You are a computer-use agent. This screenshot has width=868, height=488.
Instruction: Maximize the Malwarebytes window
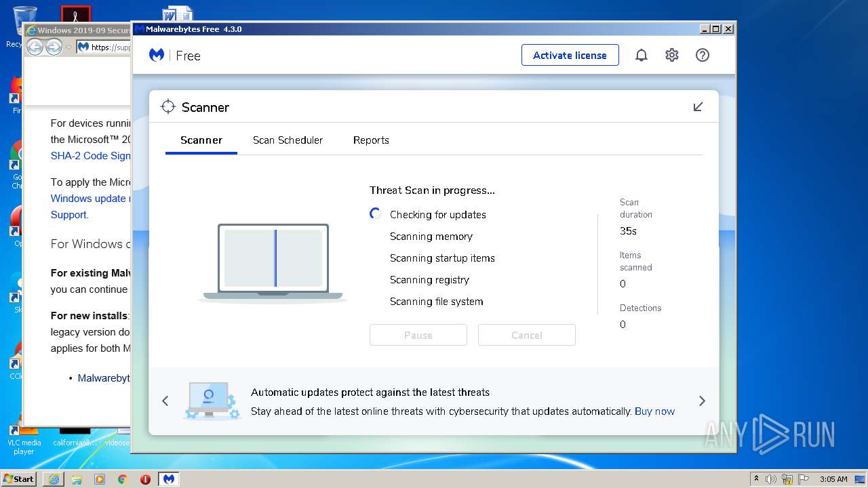(x=716, y=29)
